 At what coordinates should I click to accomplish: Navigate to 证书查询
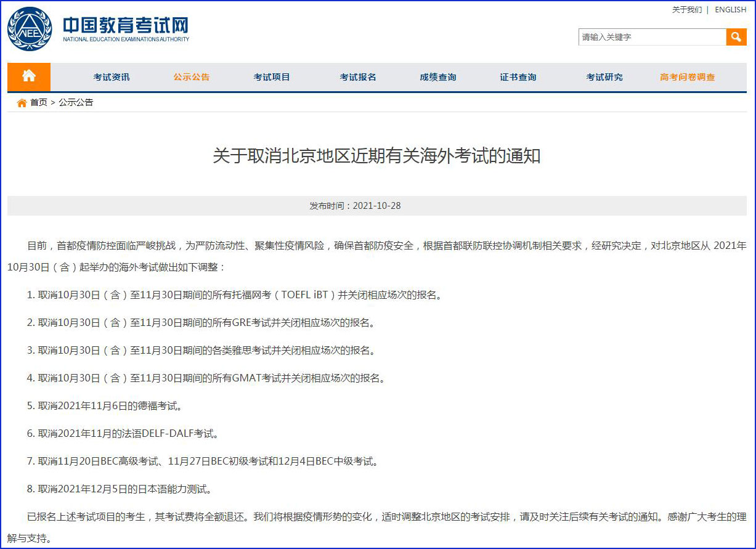(518, 77)
